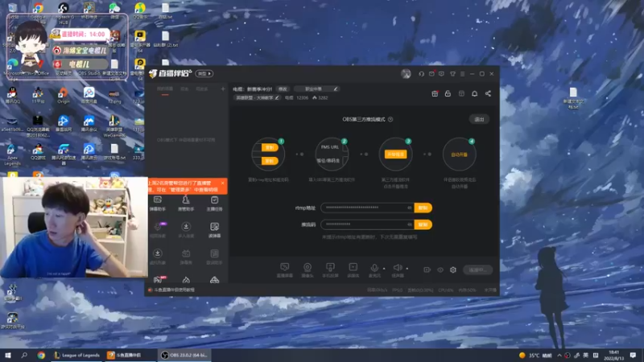This screenshot has width=644, height=362.
Task: Add live screen capture source
Action: coord(285,270)
